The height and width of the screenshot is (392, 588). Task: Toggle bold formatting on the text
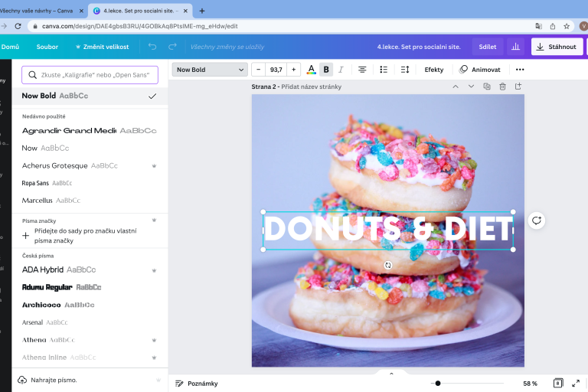click(326, 70)
